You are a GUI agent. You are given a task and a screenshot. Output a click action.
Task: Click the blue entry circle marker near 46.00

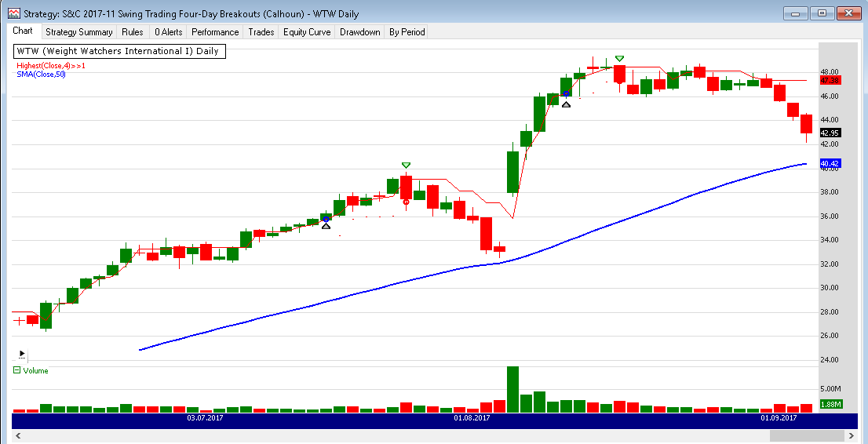coord(566,93)
